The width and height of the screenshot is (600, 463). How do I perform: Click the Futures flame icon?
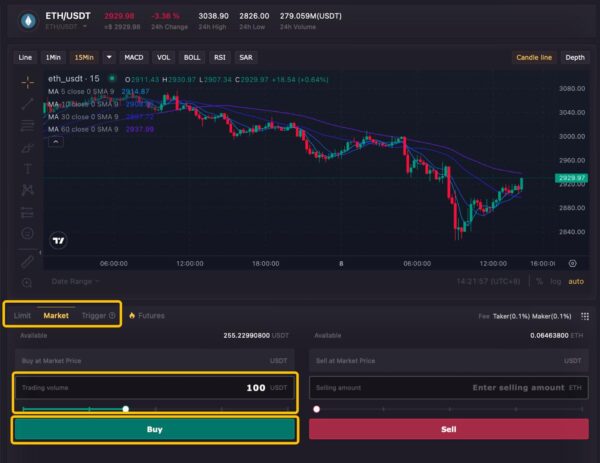pos(132,315)
